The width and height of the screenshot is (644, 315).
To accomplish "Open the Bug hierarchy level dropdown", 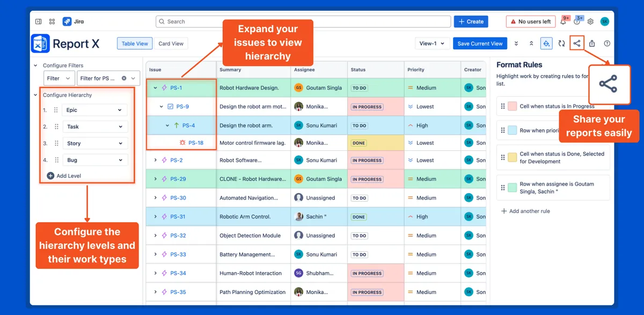I will pyautogui.click(x=94, y=160).
